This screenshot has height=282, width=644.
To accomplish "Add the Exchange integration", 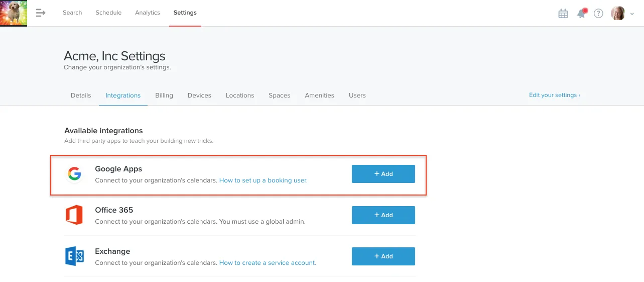I will 383,256.
